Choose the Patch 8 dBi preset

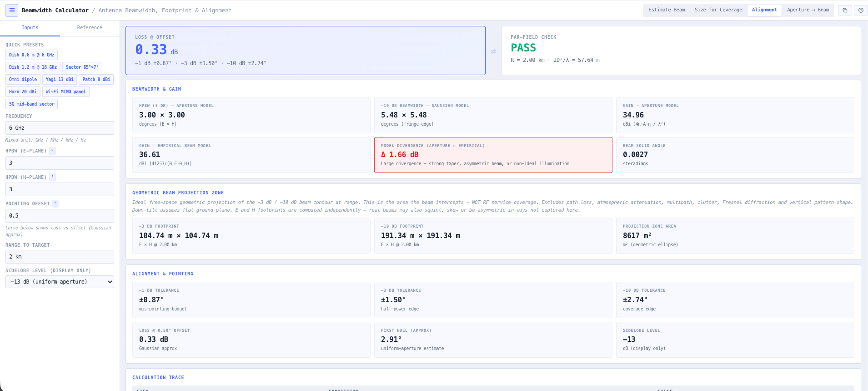pos(96,80)
